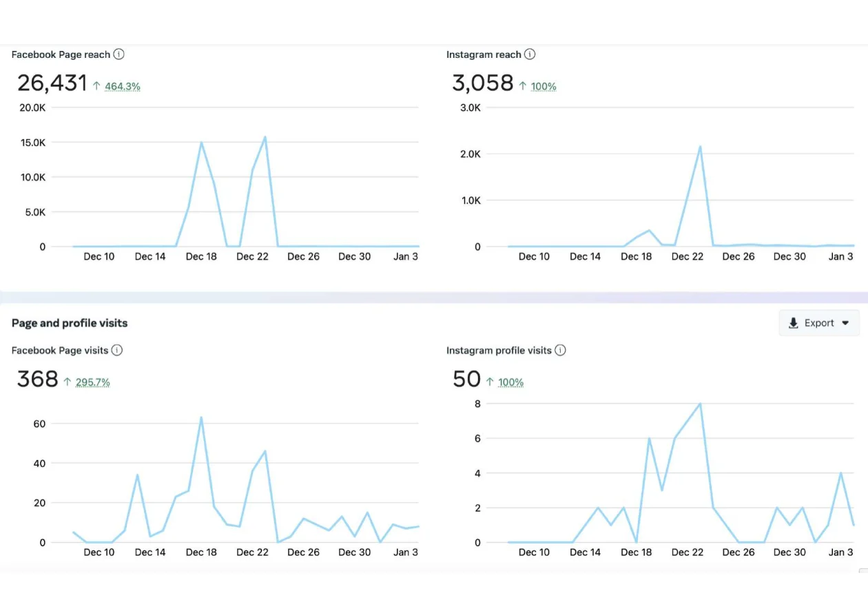Open the Instagram profile visits info icon

click(561, 350)
